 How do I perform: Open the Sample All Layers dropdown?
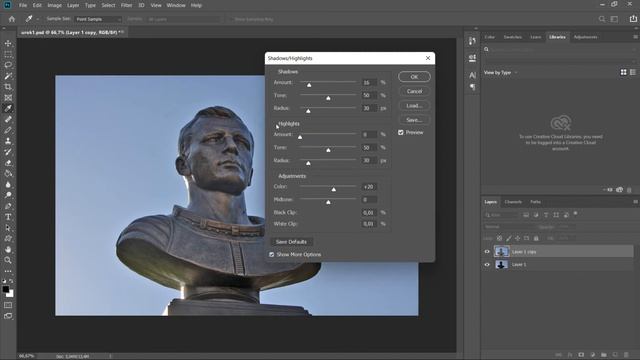coord(185,19)
